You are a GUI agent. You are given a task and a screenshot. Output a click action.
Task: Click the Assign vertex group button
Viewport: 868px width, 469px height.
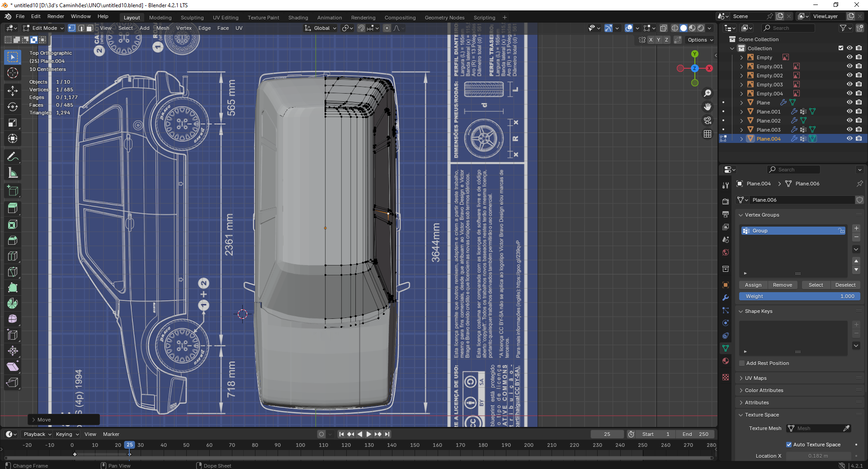click(753, 285)
